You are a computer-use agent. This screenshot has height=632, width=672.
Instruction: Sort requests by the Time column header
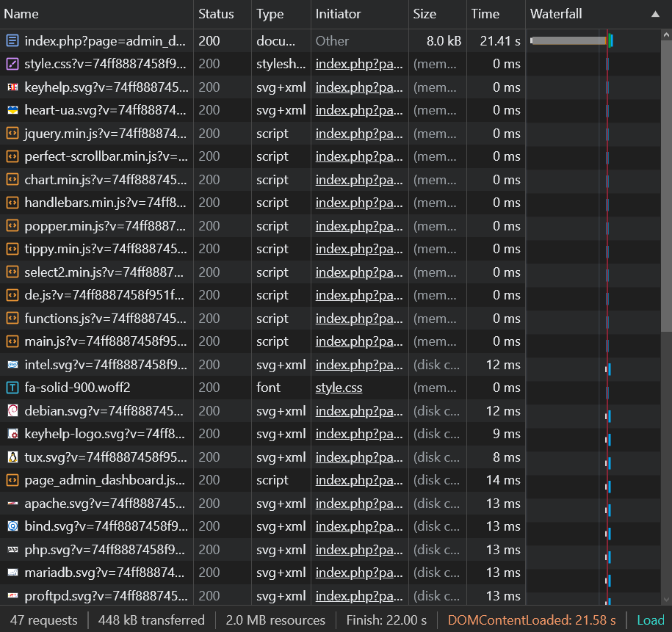click(x=485, y=14)
